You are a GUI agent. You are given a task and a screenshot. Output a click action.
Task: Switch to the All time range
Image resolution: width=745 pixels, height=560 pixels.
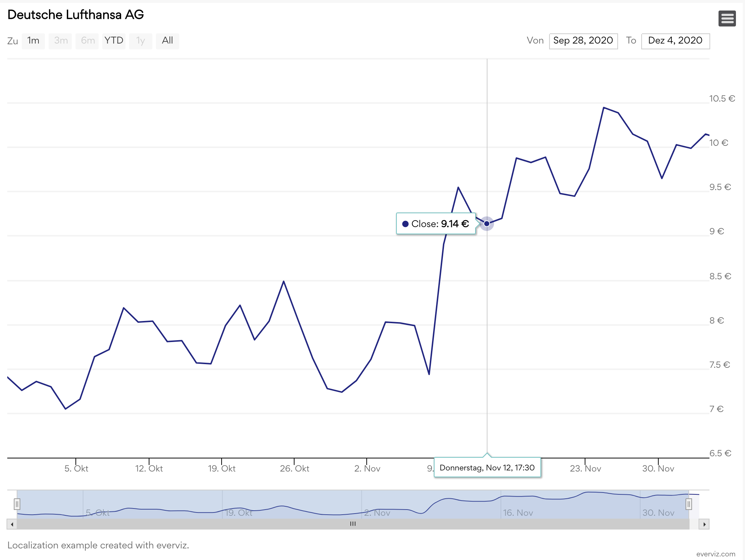click(167, 41)
